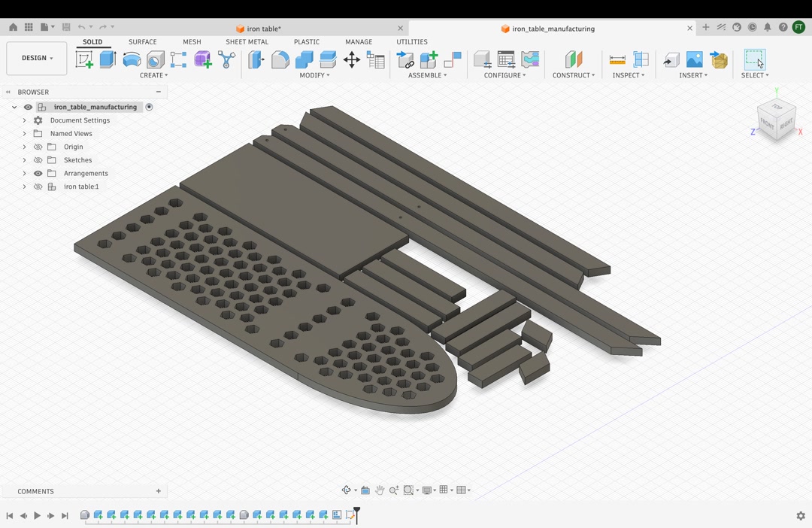812x528 pixels.
Task: Play the timeline
Action: coord(37,515)
